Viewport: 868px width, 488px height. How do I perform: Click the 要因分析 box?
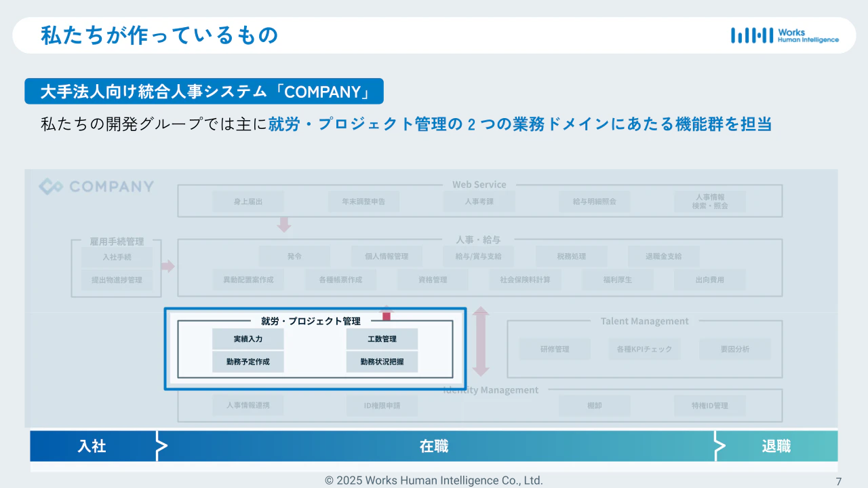pos(735,349)
